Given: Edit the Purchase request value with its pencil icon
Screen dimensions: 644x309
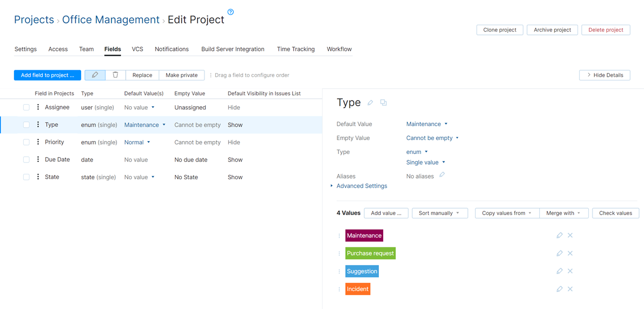Looking at the screenshot, I should tap(559, 253).
